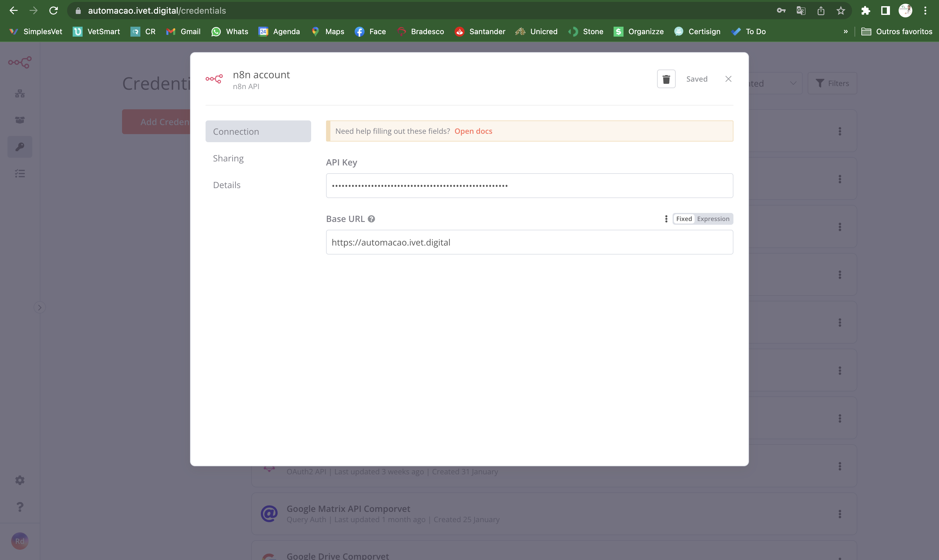Switch to the Sharing tab
Viewport: 939px width, 560px height.
click(x=228, y=159)
